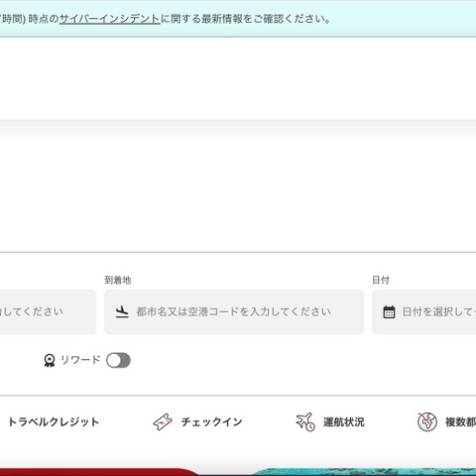This screenshot has height=476, width=476.
Task: Click the multi-city globe icon
Action: coord(427,421)
